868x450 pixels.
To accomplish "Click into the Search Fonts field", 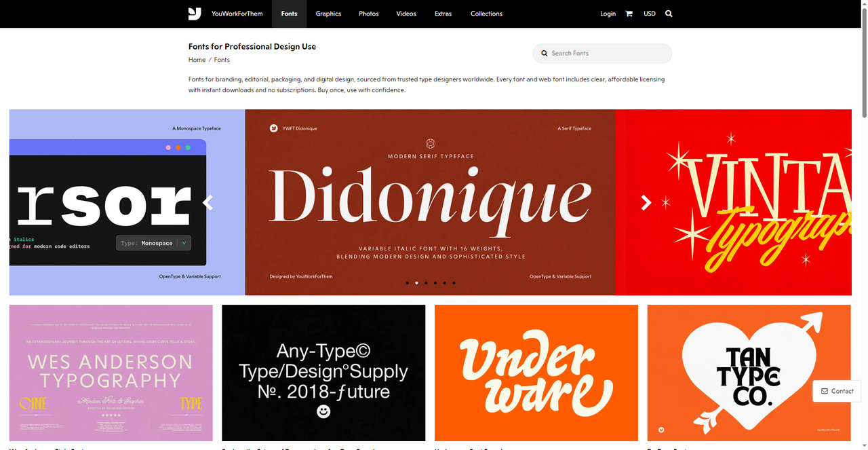I will point(607,53).
